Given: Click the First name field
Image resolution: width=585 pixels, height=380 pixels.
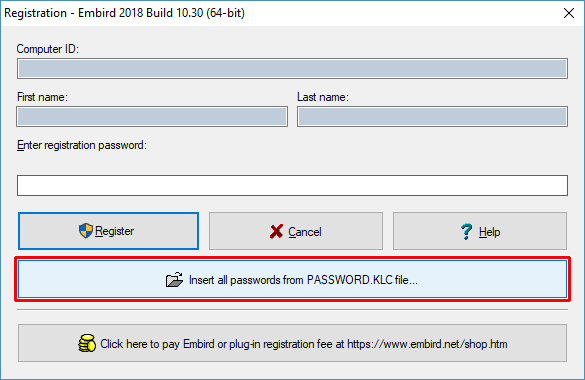Looking at the screenshot, I should tap(152, 117).
